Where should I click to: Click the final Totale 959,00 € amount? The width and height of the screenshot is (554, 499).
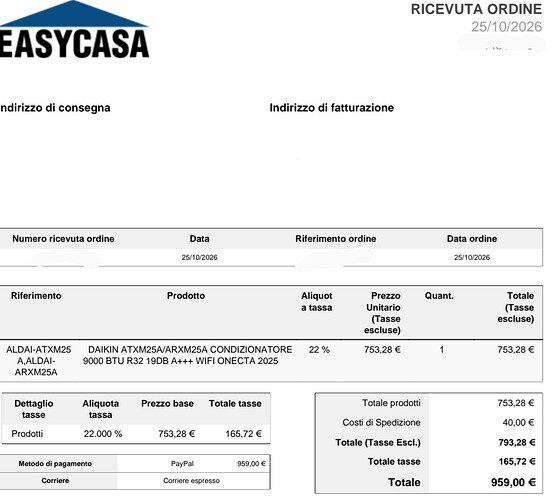point(513,482)
